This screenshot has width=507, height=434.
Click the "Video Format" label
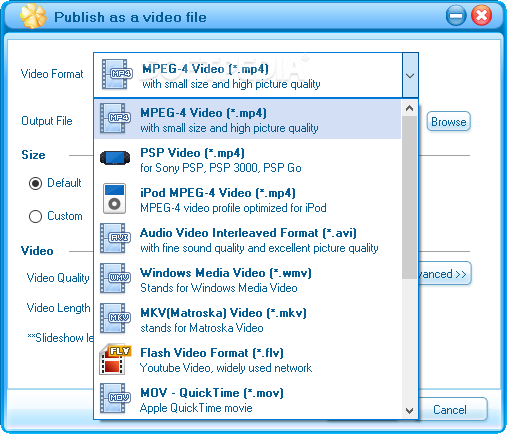click(52, 74)
